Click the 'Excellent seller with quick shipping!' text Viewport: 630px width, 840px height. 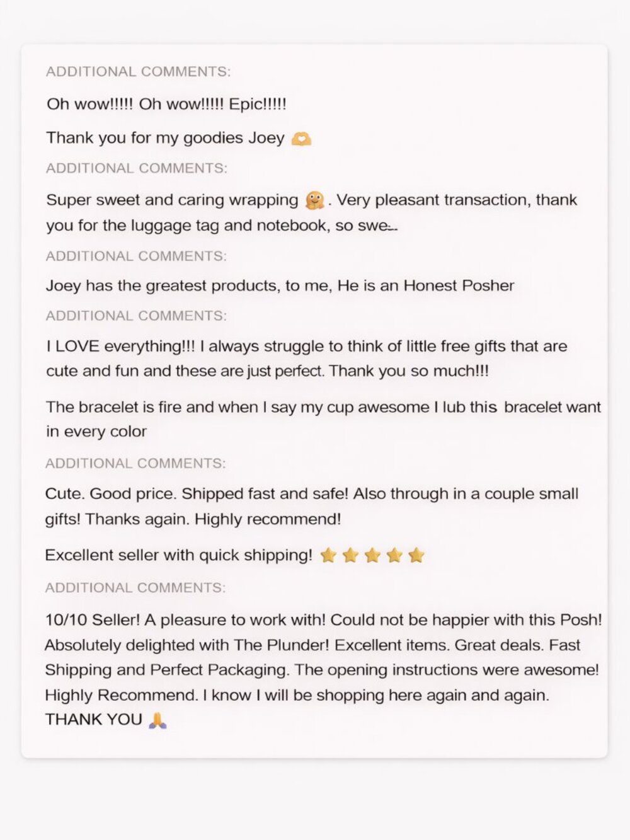(x=178, y=555)
